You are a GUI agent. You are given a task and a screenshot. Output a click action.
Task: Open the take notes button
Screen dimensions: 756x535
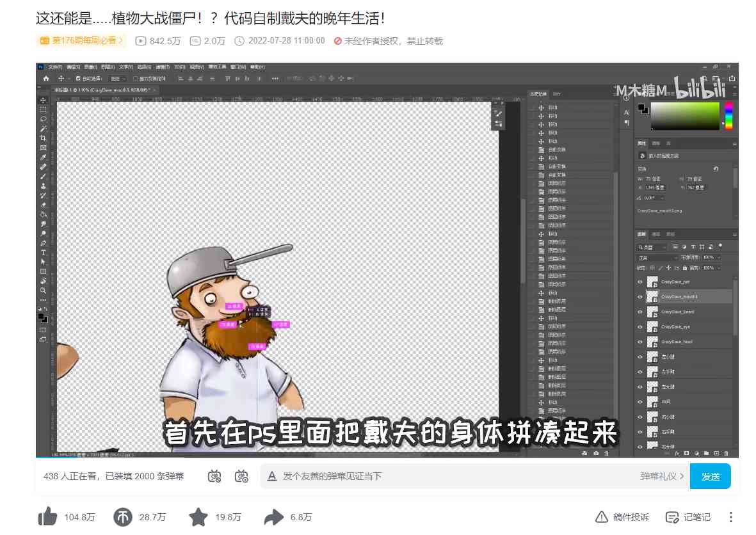tap(688, 517)
